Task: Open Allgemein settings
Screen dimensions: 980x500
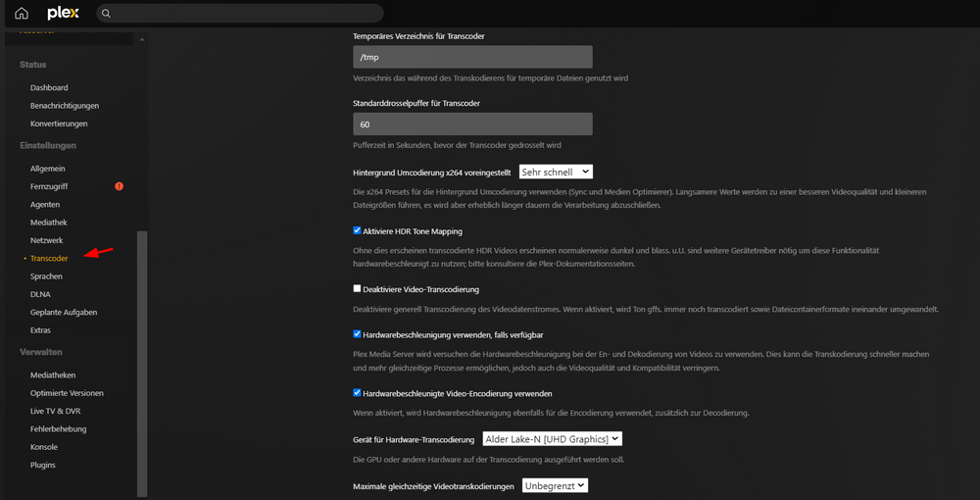Action: coord(47,169)
